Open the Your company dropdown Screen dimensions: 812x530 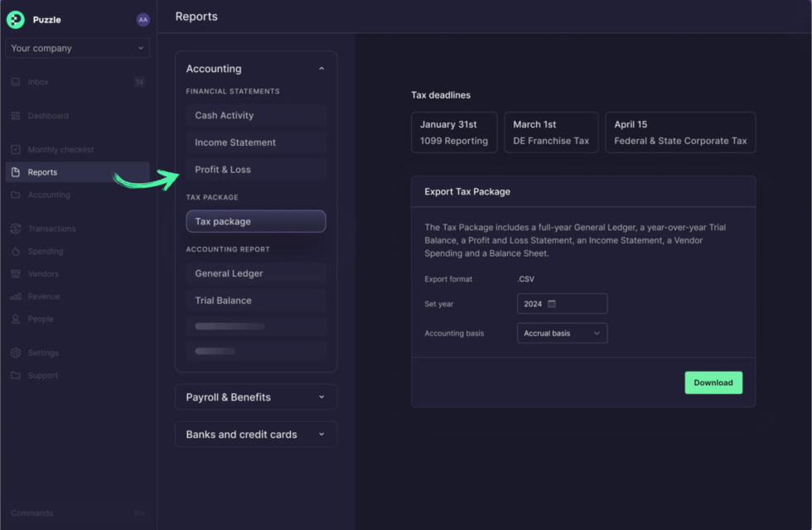pyautogui.click(x=77, y=49)
